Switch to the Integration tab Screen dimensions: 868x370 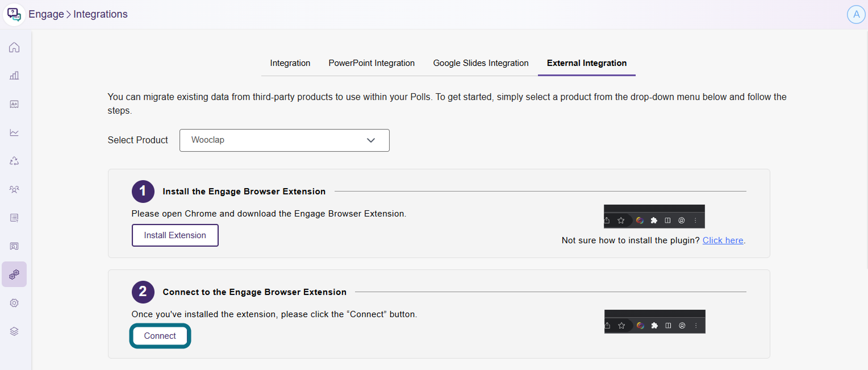tap(290, 63)
